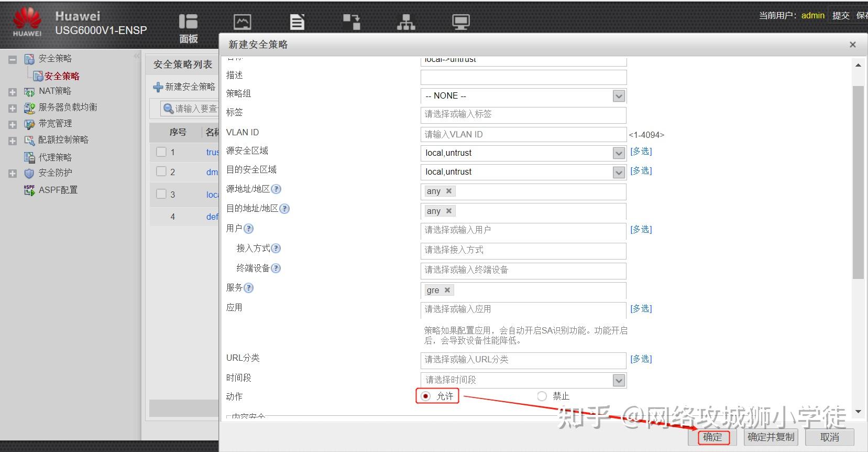Screen dimensions: 868x452
Task: Click the search magnifier icon in policy list
Action: point(169,109)
